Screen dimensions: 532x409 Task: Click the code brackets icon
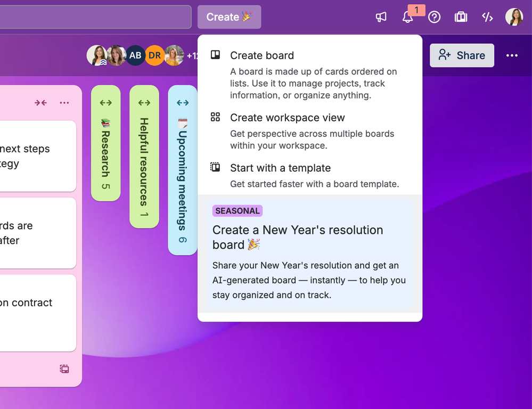coord(487,17)
